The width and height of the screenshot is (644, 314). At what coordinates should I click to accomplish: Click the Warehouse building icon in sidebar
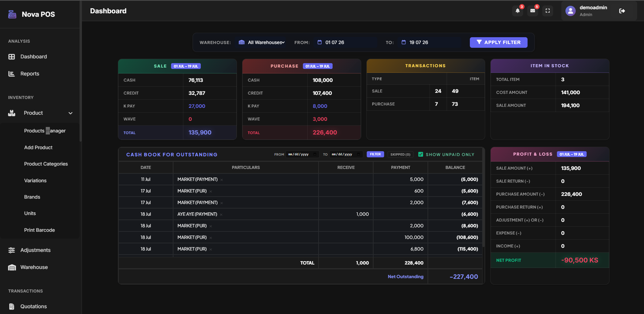point(12,267)
